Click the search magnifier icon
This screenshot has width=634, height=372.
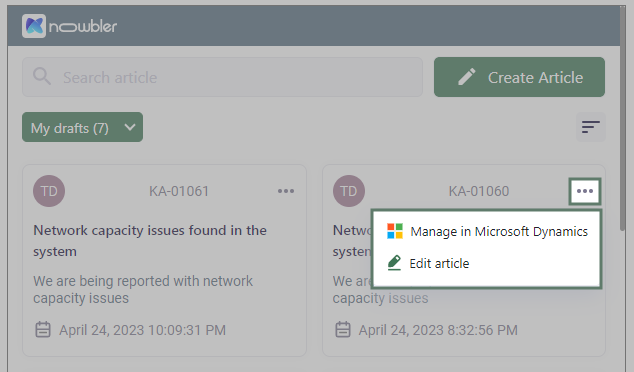42,76
